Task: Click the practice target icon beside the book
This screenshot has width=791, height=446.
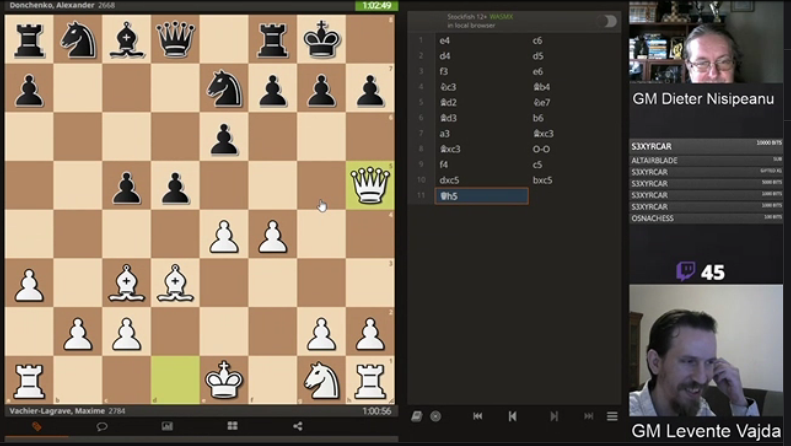Action: [x=436, y=416]
